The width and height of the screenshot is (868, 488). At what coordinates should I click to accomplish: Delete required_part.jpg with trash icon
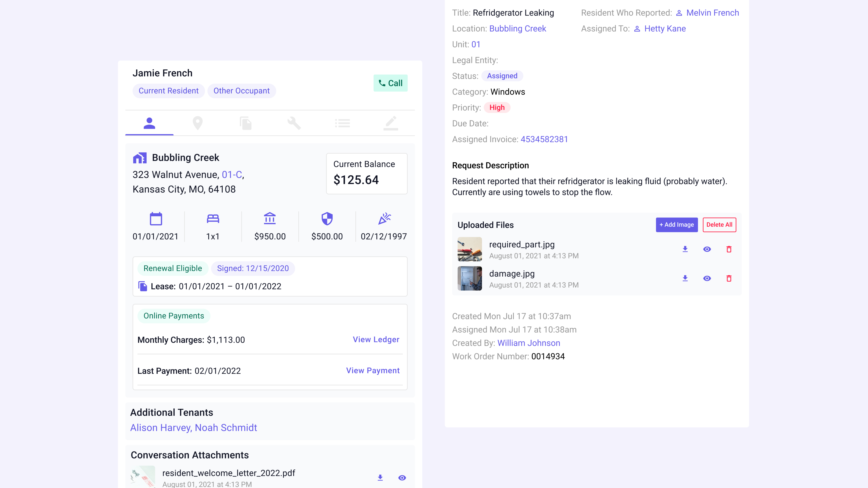tap(729, 249)
